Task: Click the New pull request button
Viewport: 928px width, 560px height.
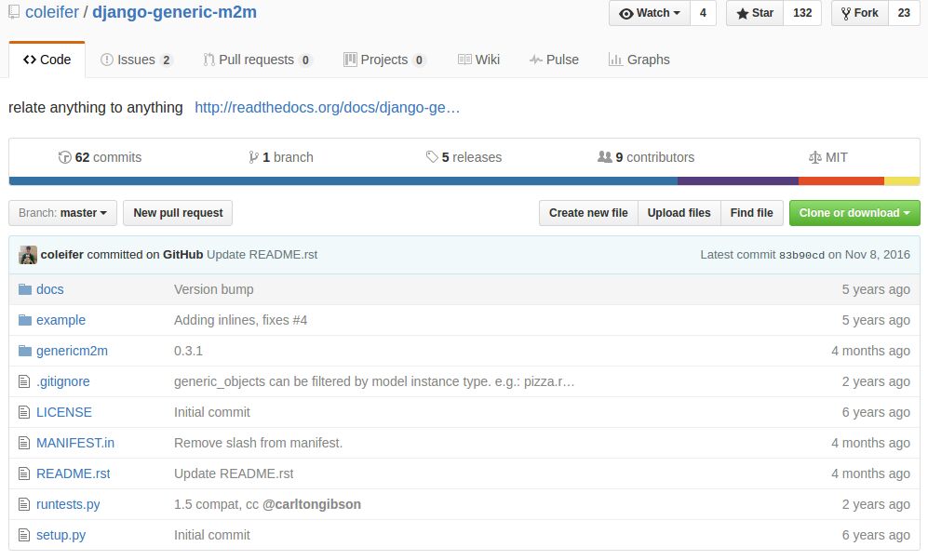Action: (178, 213)
